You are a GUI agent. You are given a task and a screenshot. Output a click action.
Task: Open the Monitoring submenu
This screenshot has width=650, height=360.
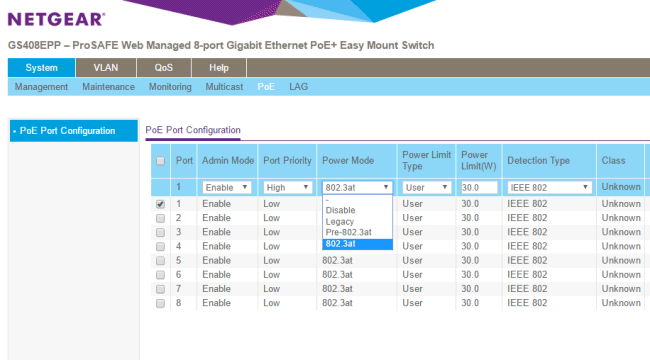[170, 87]
